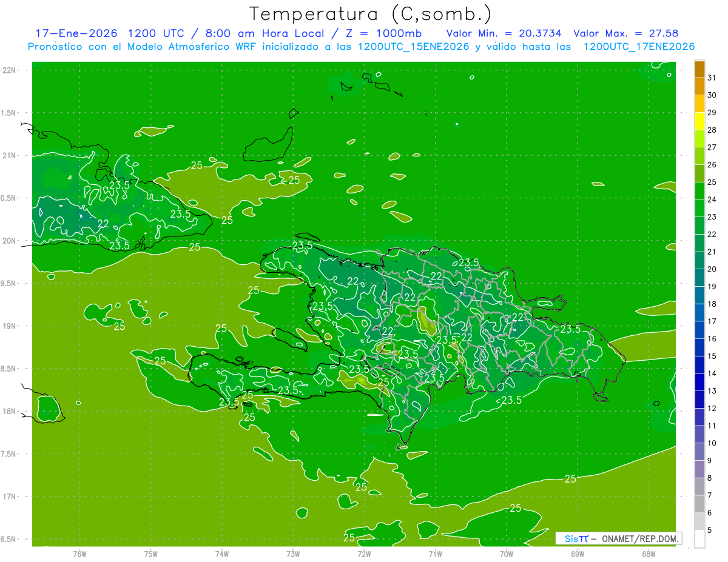Click the '27' value on color scale
The image size is (728, 562).
[712, 147]
